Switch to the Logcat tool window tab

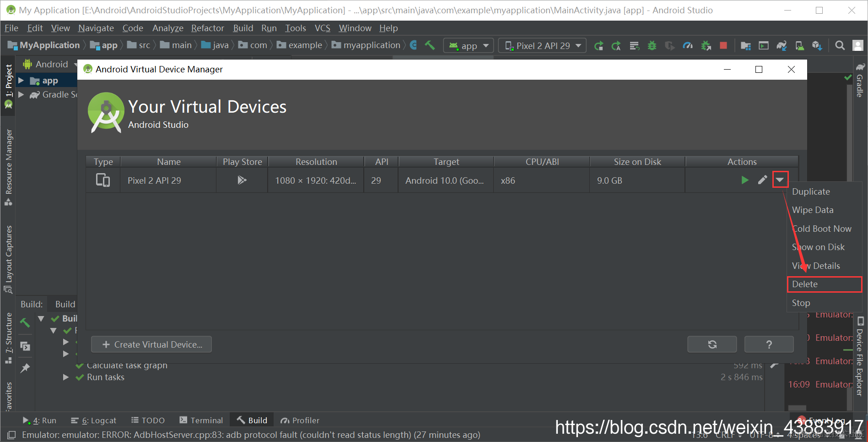94,420
